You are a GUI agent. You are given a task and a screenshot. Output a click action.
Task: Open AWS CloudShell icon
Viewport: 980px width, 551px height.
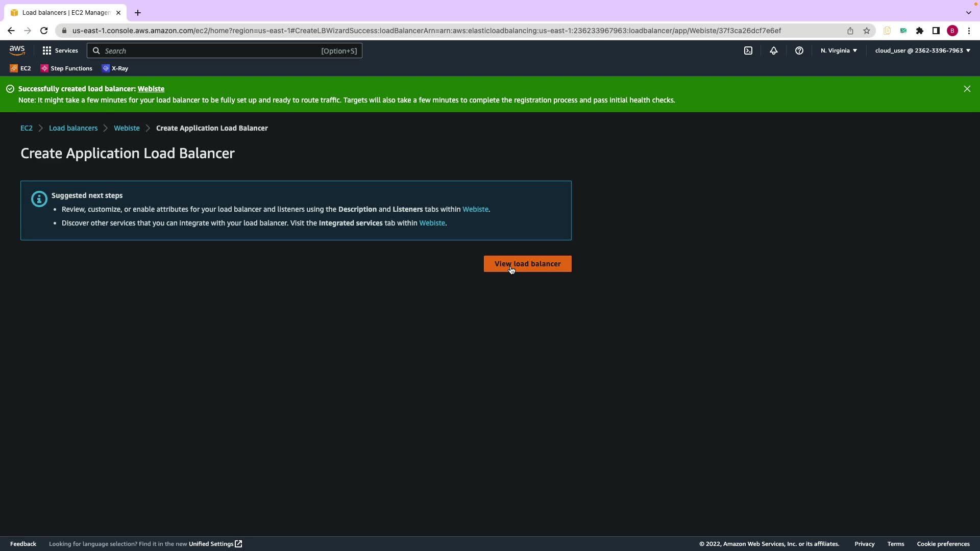tap(748, 51)
